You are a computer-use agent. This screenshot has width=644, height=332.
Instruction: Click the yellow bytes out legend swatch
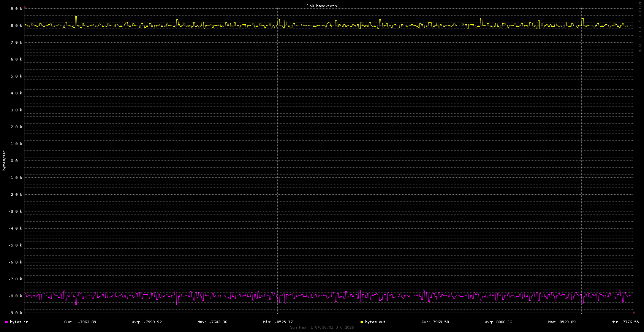(362, 322)
